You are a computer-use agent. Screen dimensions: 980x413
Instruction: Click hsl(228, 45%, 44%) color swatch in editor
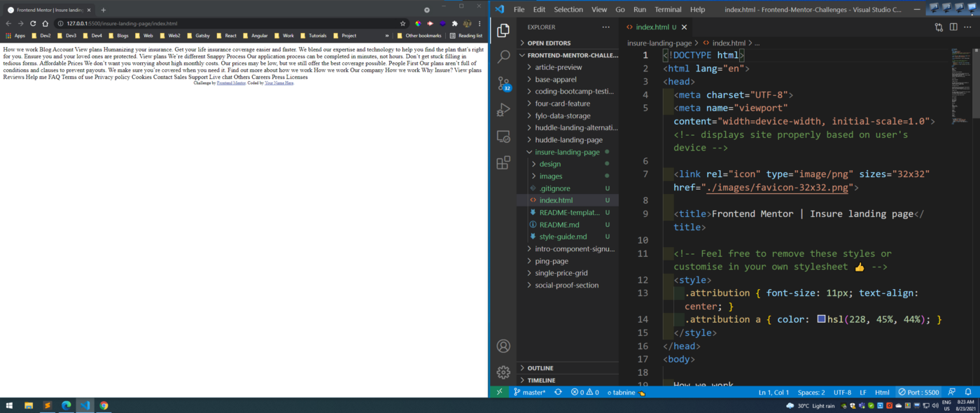(x=822, y=319)
